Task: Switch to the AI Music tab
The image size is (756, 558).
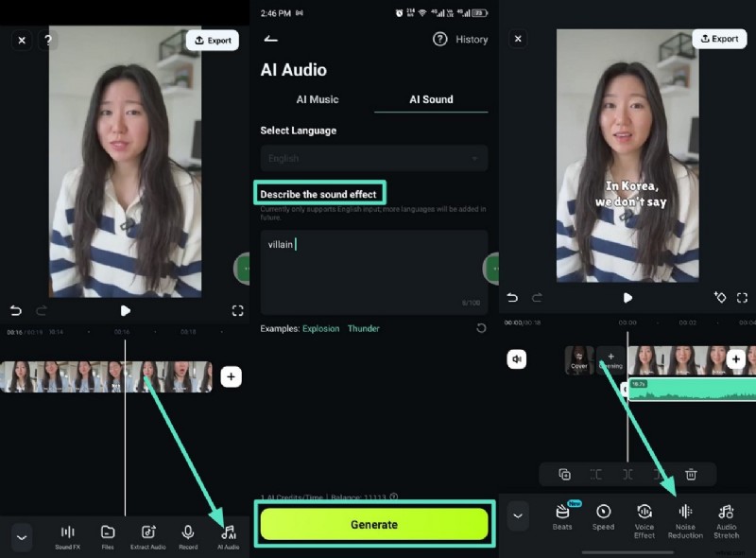Action: coord(317,99)
